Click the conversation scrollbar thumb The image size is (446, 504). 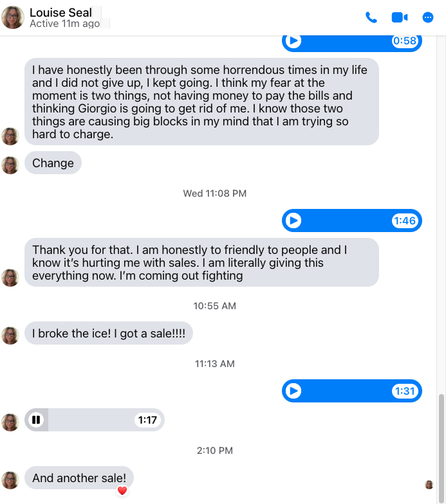pyautogui.click(x=441, y=444)
